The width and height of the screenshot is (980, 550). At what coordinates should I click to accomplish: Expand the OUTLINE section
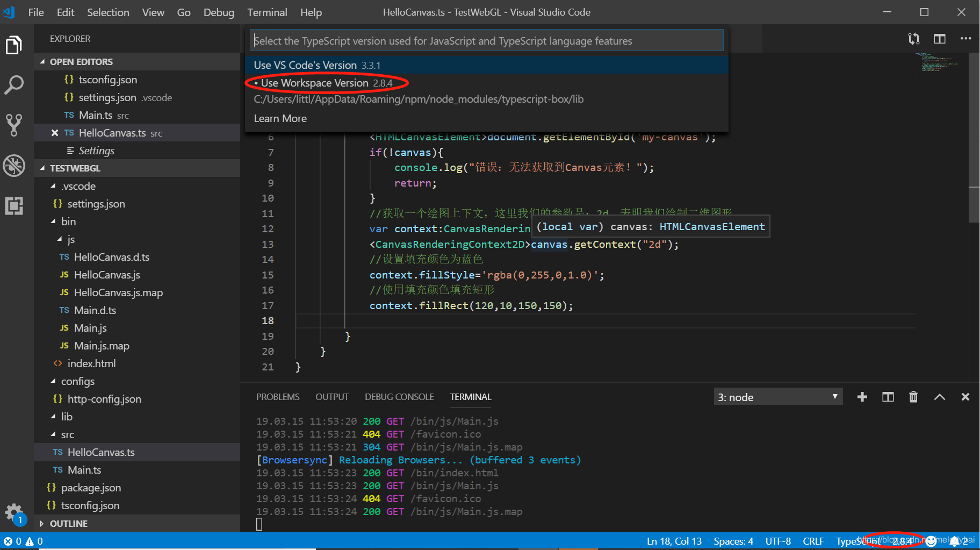click(137, 524)
